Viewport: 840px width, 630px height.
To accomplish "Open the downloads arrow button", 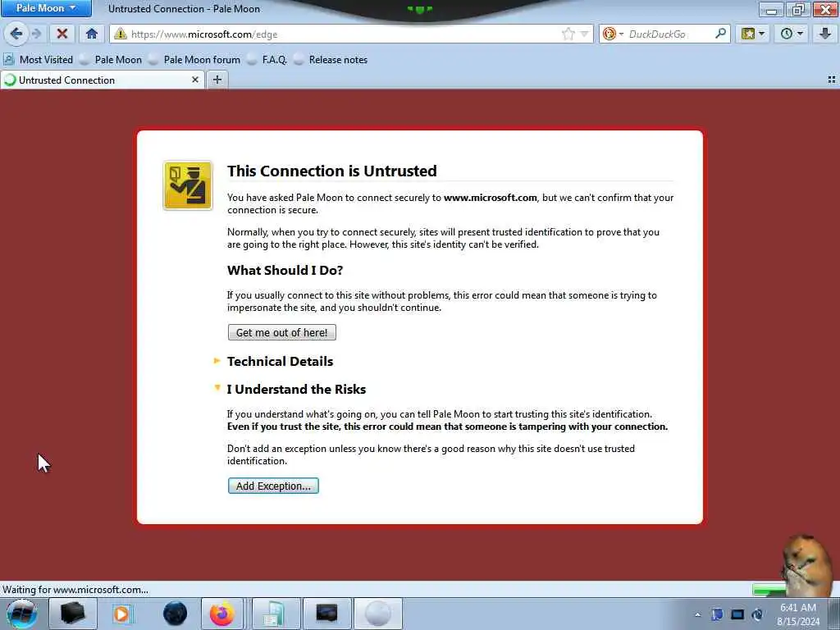I will (825, 34).
